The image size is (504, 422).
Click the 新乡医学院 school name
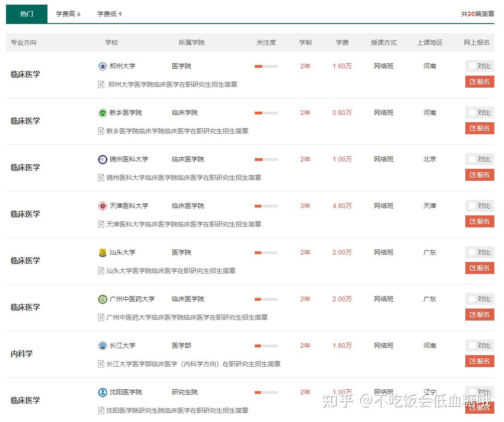tap(126, 113)
